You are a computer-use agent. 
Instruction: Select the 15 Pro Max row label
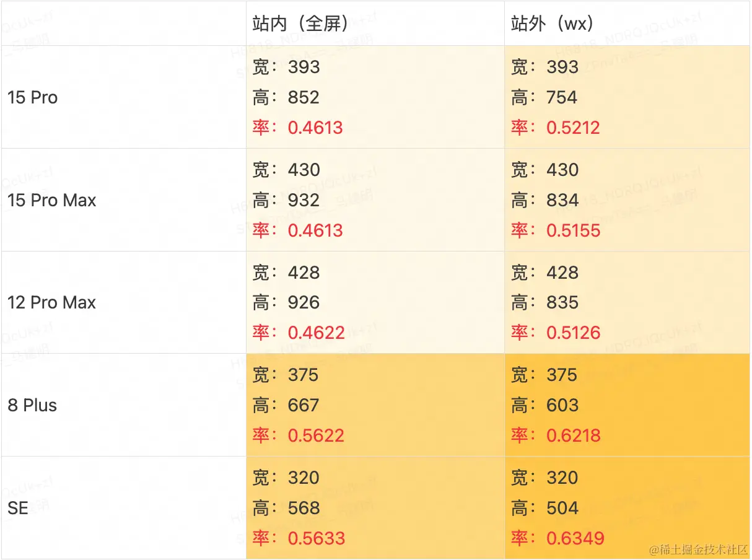[x=51, y=200]
